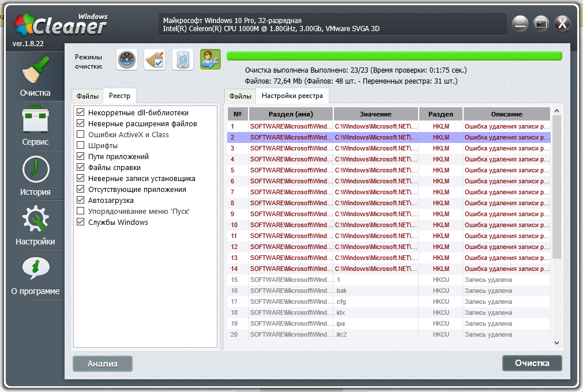
Task: Enable Ошибки ActiveX и Class checkbox
Action: [81, 134]
